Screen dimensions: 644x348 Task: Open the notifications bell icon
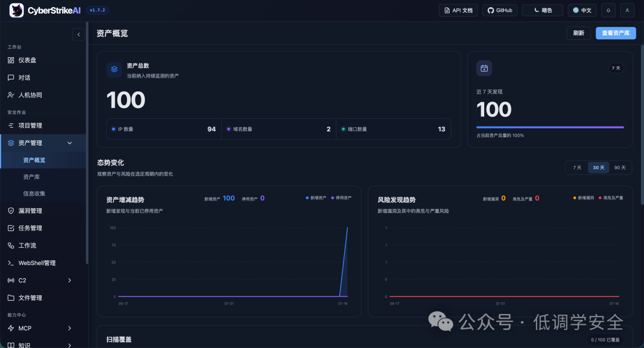tap(608, 10)
